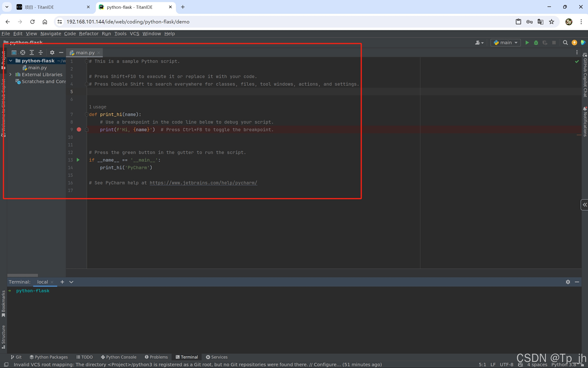Open Terminal panel settings gear
Image resolution: width=588 pixels, height=368 pixels.
(568, 282)
